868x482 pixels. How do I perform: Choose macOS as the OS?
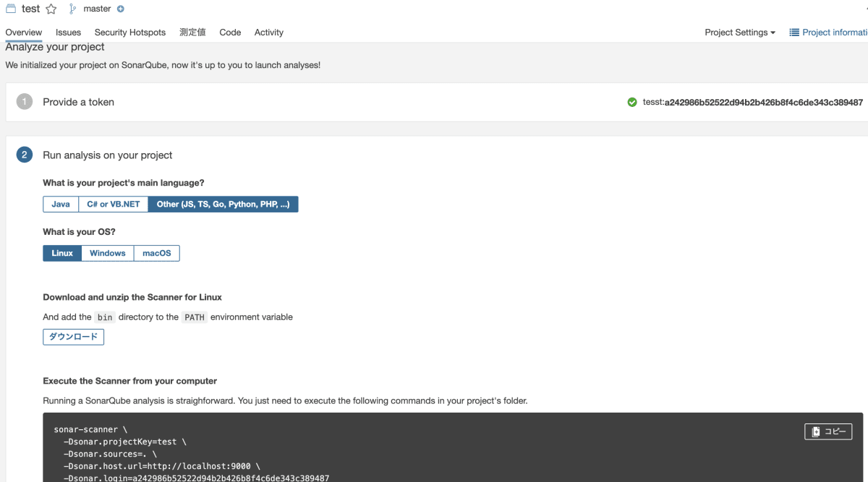coord(157,254)
